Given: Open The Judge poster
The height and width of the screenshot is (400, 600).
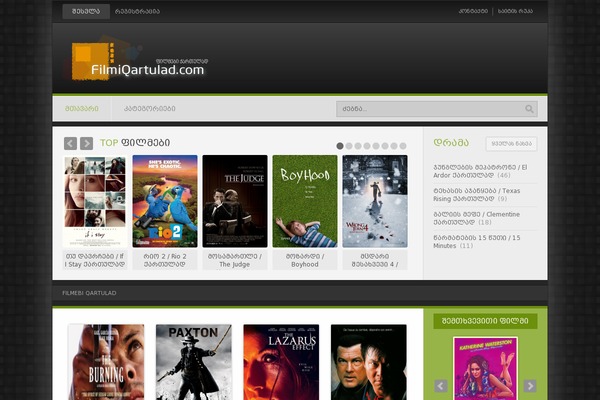Looking at the screenshot, I should pos(235,201).
